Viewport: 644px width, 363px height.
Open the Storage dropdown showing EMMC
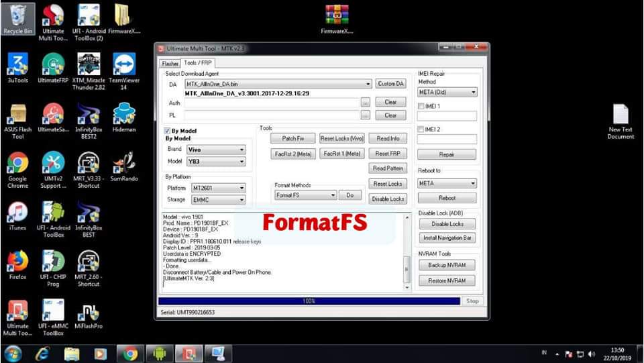tap(219, 199)
